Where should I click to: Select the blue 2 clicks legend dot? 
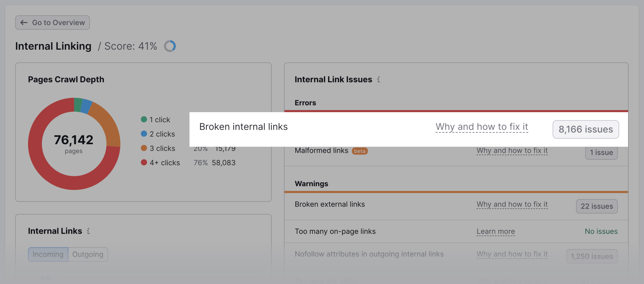coord(144,134)
